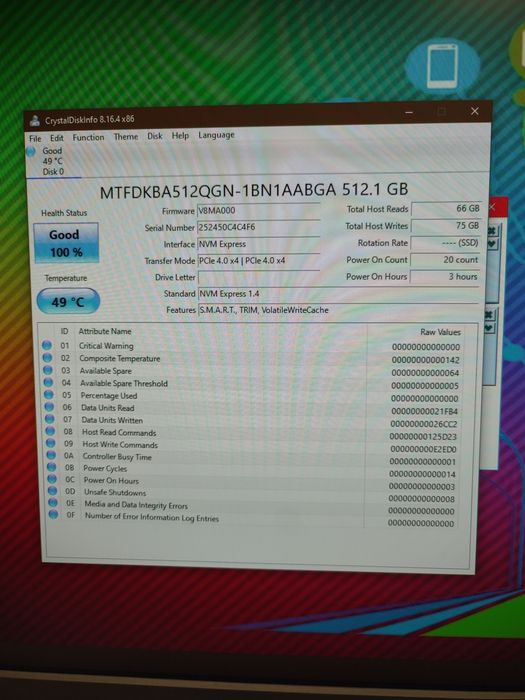Click the 49 °C temperature button

[x=68, y=301]
